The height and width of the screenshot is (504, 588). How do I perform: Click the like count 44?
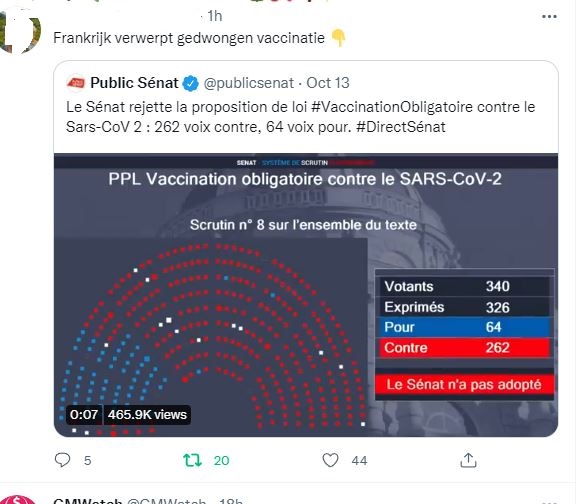tap(359, 460)
